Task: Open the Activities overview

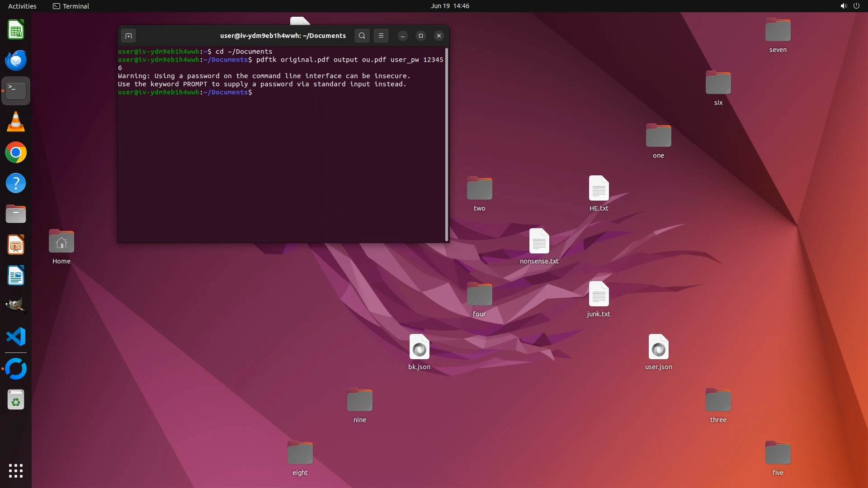Action: [x=22, y=6]
